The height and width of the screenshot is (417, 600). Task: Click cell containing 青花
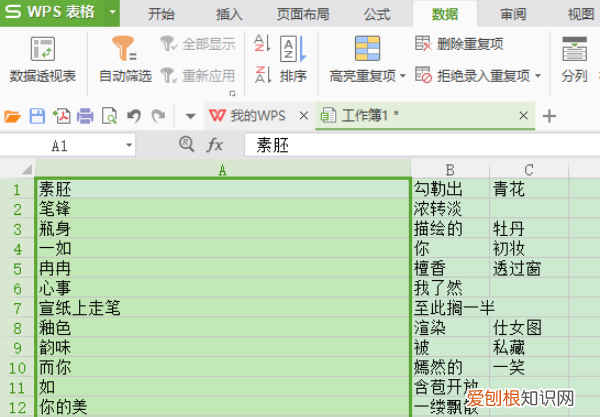pos(529,189)
